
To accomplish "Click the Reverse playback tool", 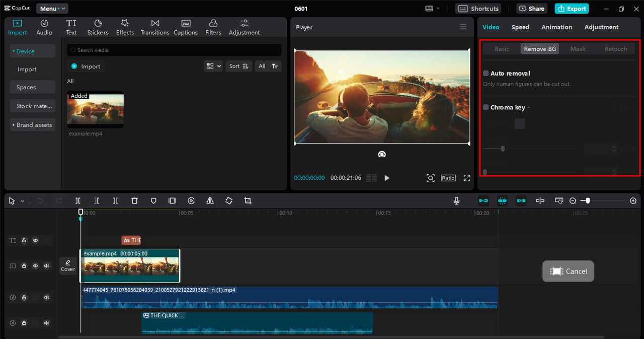I will coord(191,200).
